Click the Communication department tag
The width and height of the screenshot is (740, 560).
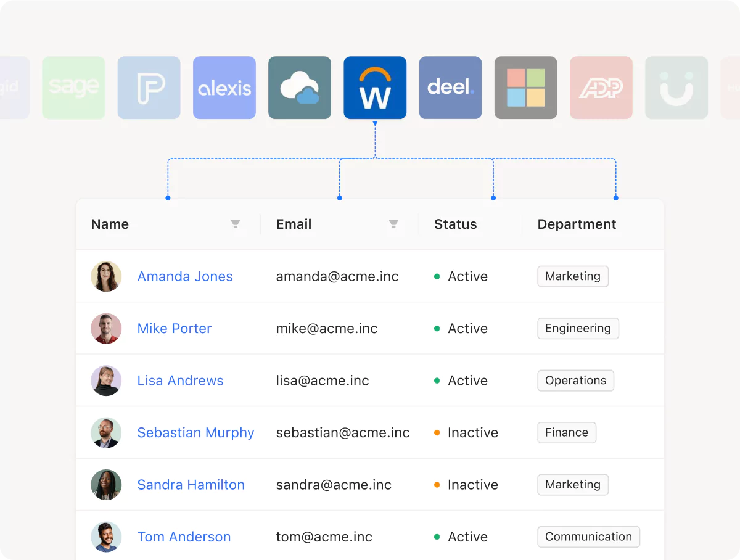point(588,537)
